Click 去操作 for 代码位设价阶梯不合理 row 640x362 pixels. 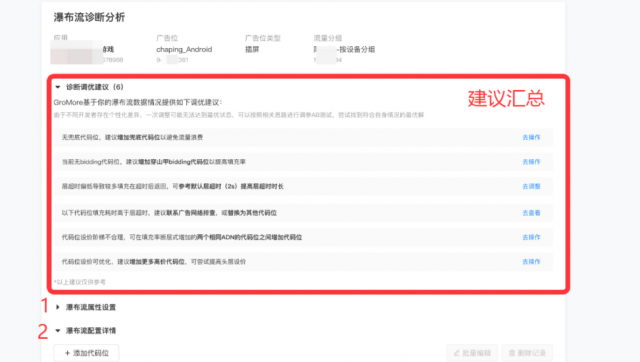tap(531, 237)
